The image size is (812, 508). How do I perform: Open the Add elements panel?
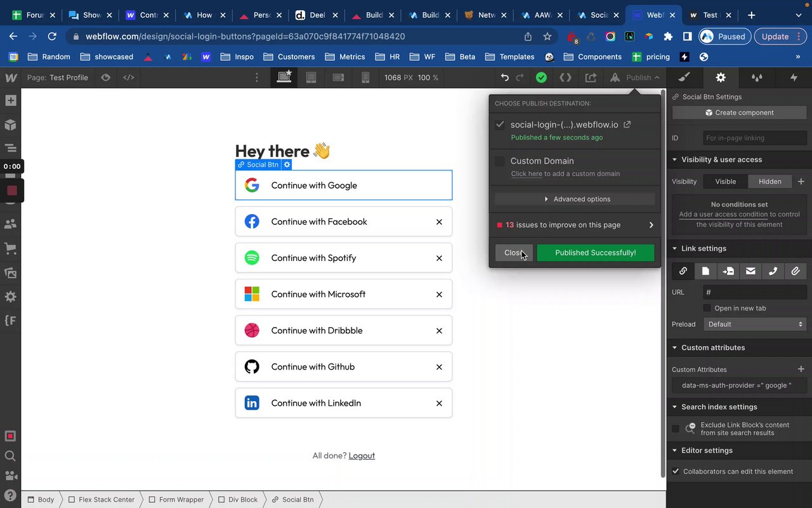coord(10,100)
